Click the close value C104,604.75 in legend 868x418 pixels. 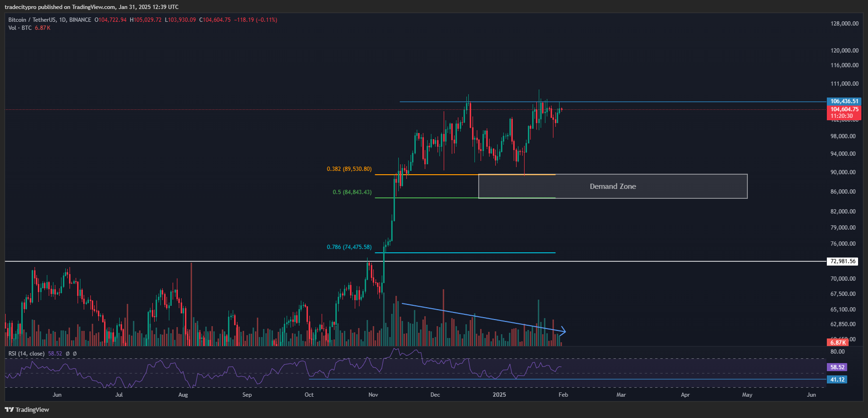click(x=215, y=20)
